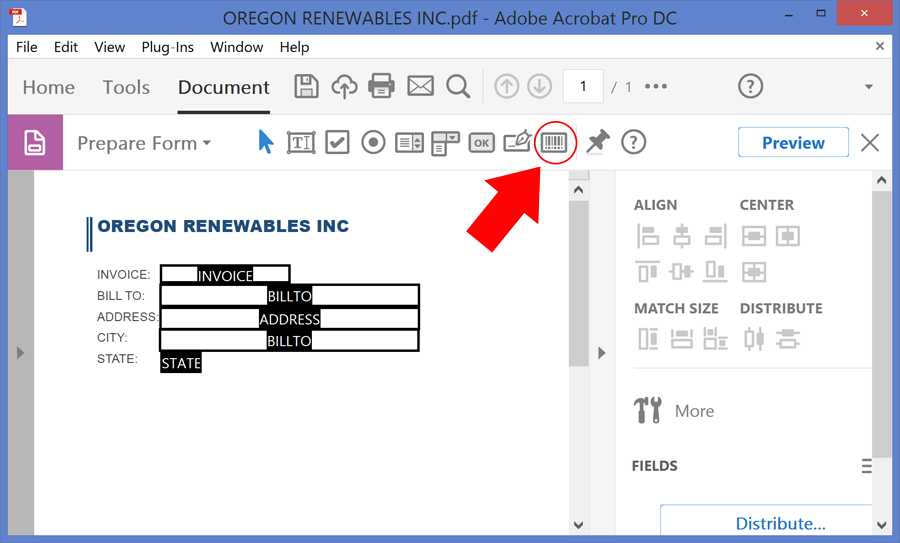Open the Window menu
The height and width of the screenshot is (543, 900).
coord(236,47)
